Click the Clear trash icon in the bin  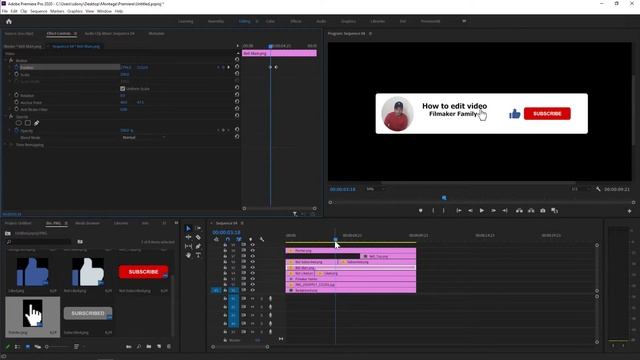click(169, 347)
